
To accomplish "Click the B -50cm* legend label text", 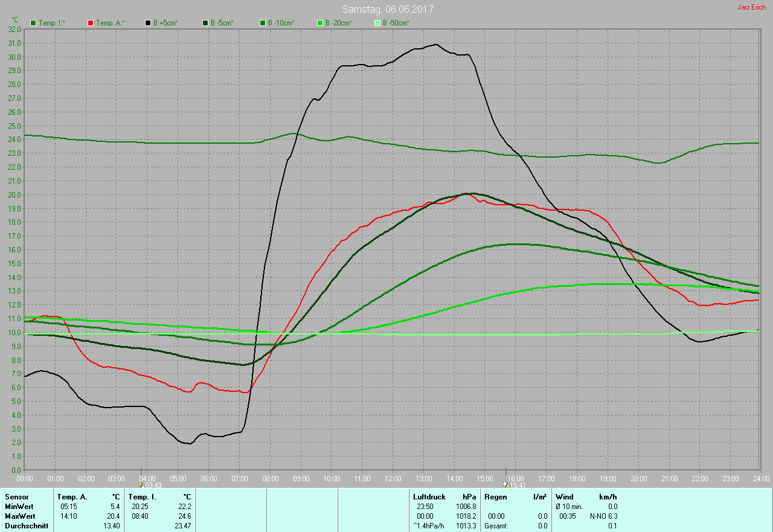I will (396, 23).
